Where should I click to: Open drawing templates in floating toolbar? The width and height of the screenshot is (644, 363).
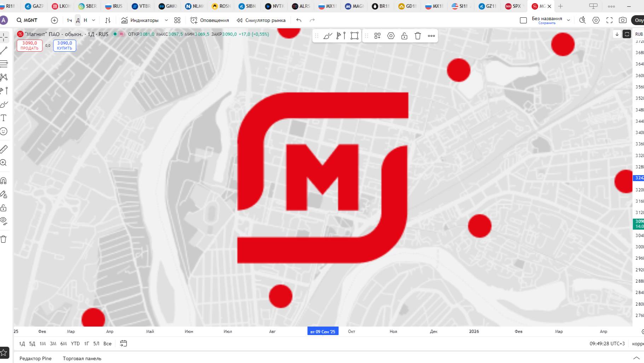click(x=377, y=36)
